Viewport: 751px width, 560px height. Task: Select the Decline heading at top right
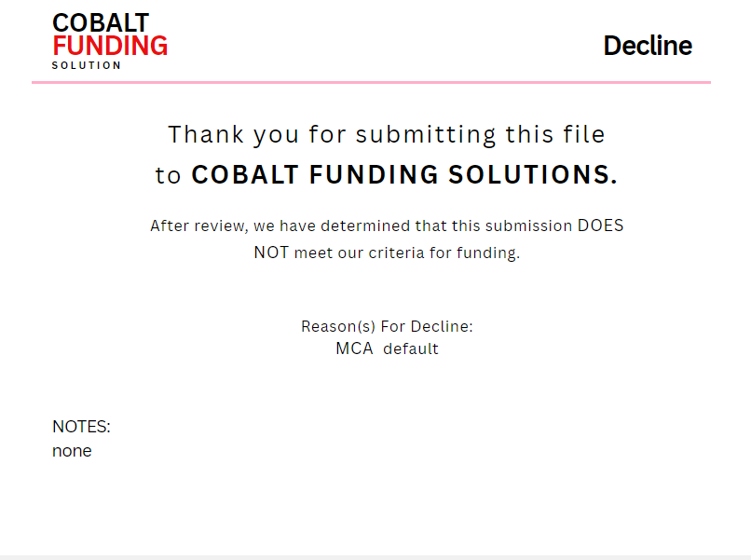648,46
